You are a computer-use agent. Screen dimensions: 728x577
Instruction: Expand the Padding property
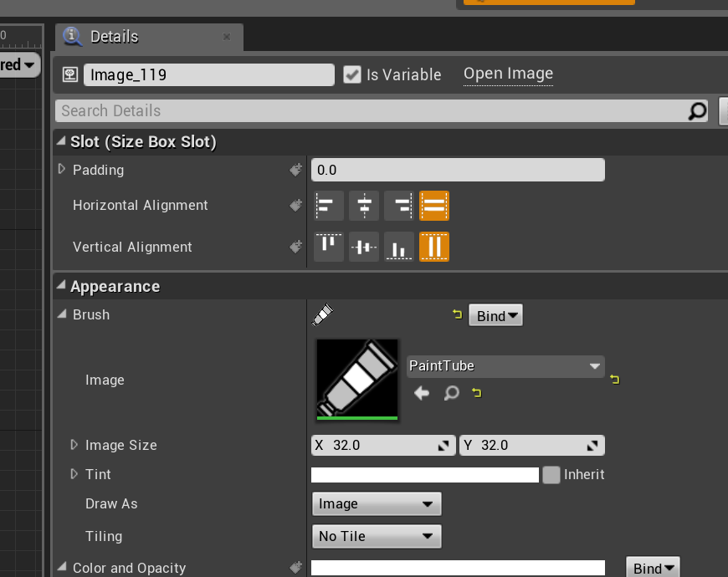62,169
